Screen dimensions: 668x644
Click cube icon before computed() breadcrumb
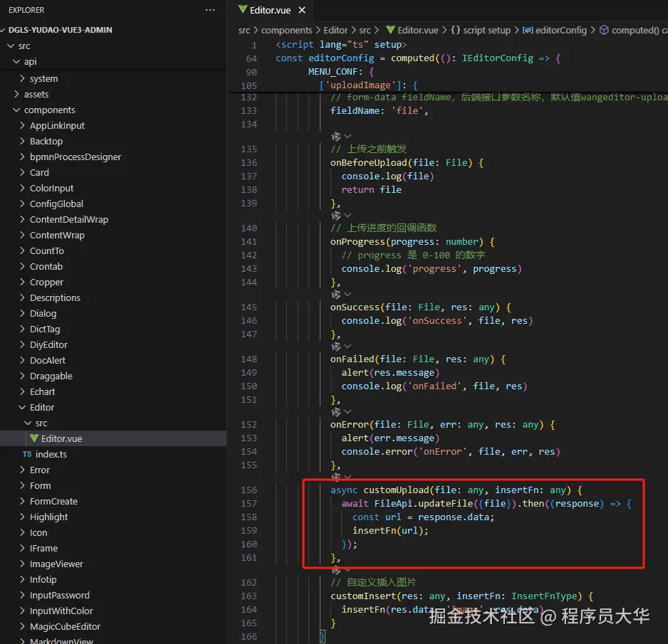(x=604, y=30)
